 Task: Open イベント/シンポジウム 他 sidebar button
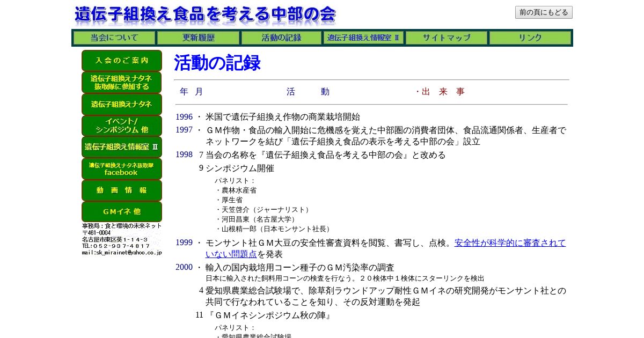coord(122,126)
